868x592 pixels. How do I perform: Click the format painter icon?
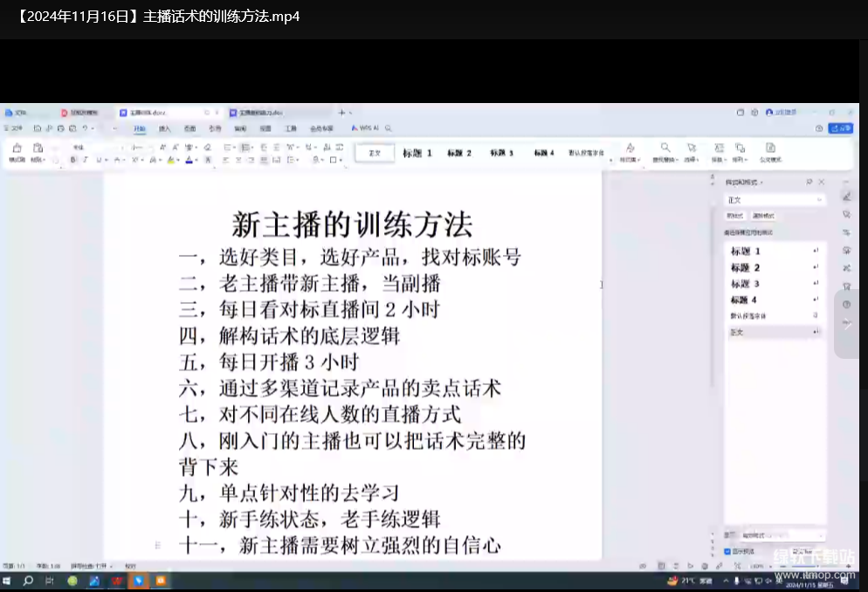(x=16, y=150)
